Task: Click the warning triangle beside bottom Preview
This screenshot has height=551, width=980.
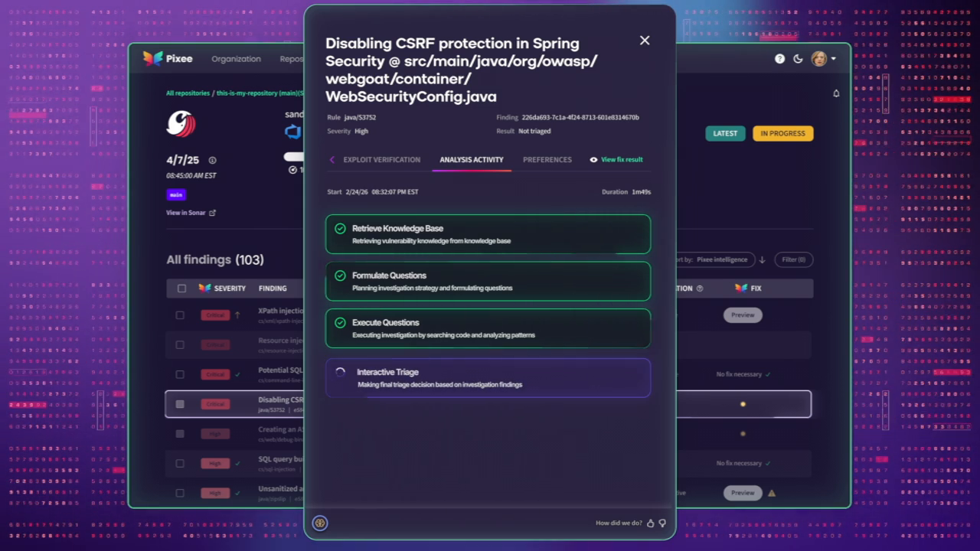Action: pyautogui.click(x=772, y=494)
